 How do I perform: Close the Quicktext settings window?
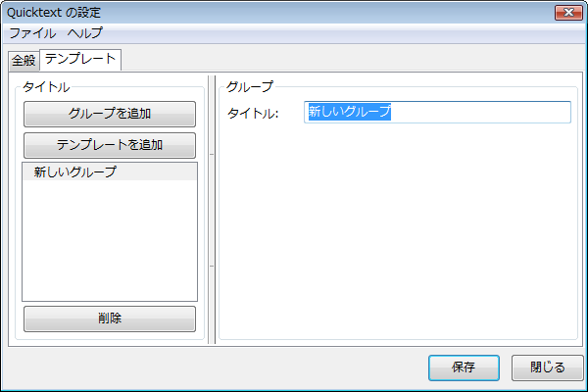pos(568,13)
